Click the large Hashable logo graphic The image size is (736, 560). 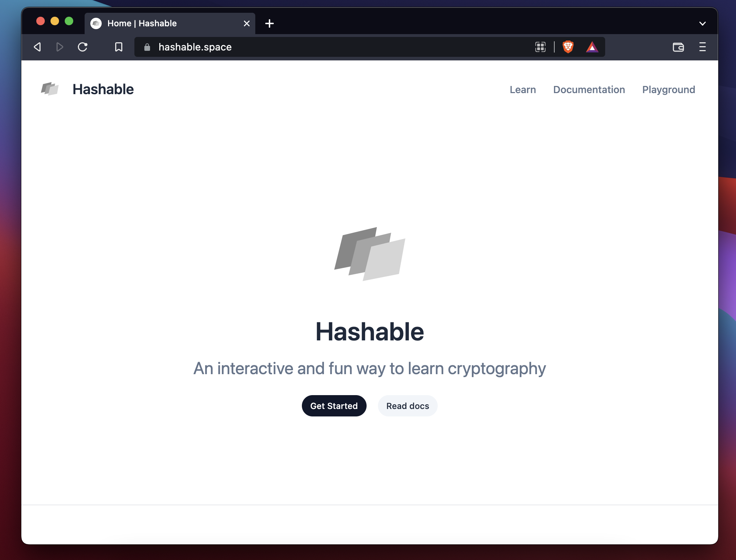click(x=370, y=254)
